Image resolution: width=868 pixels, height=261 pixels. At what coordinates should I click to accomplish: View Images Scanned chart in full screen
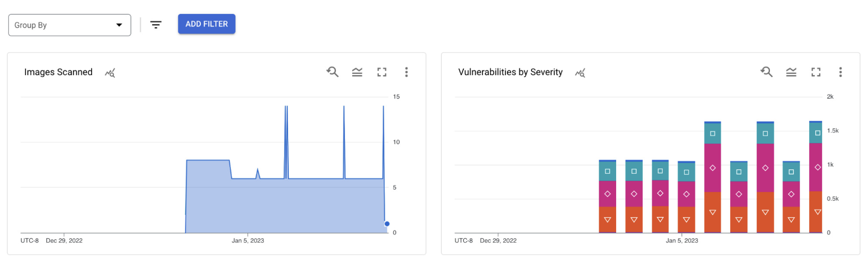(382, 72)
